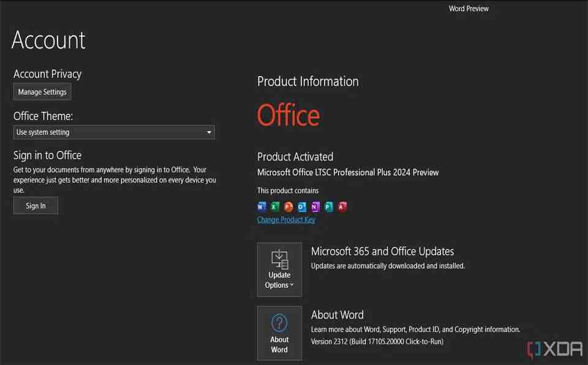This screenshot has height=365, width=588.
Task: Open Manage Settings for Account Privacy
Action: pos(42,92)
